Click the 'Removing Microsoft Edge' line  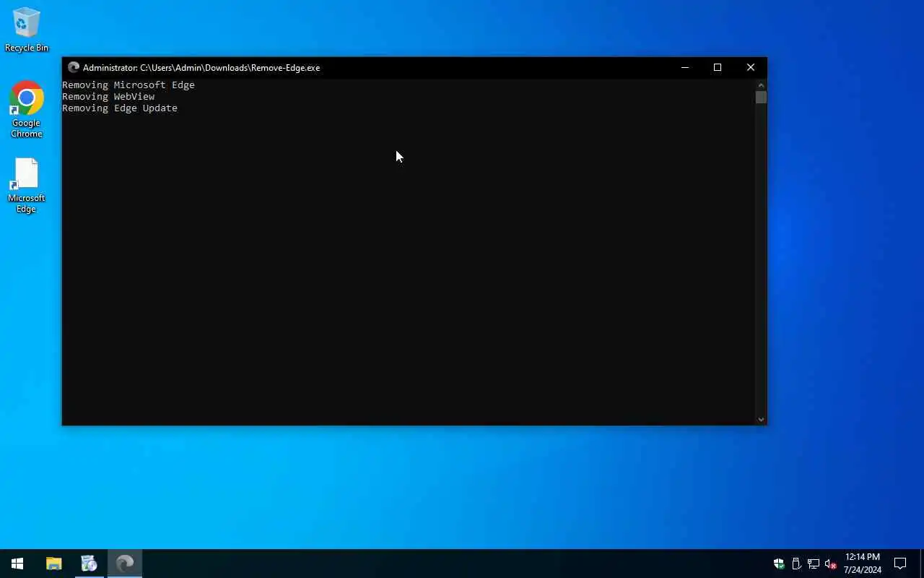point(128,85)
